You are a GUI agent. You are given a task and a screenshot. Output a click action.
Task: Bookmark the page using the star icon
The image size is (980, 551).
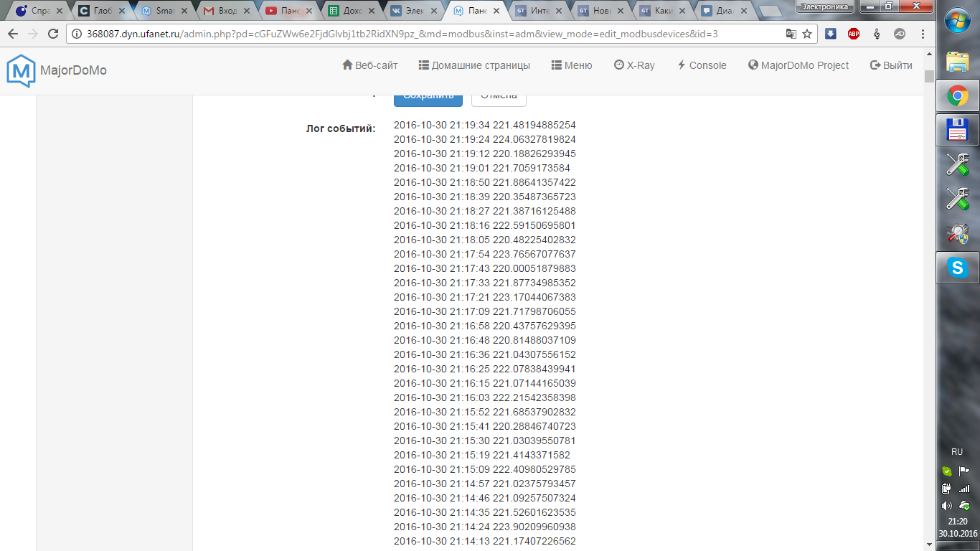click(x=808, y=33)
